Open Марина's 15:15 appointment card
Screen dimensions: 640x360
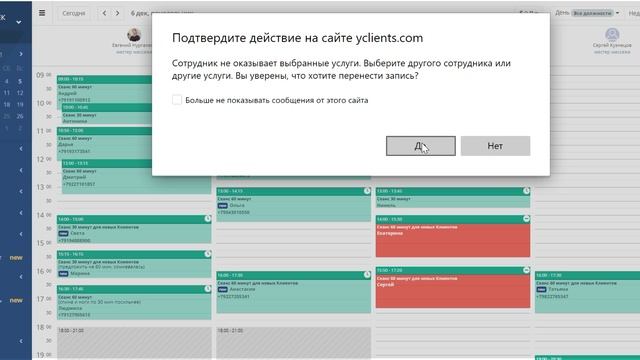point(134,264)
